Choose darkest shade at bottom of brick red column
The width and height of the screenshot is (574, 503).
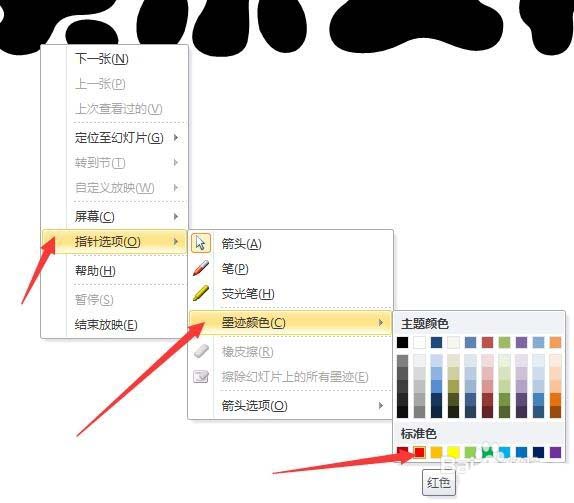(x=488, y=412)
